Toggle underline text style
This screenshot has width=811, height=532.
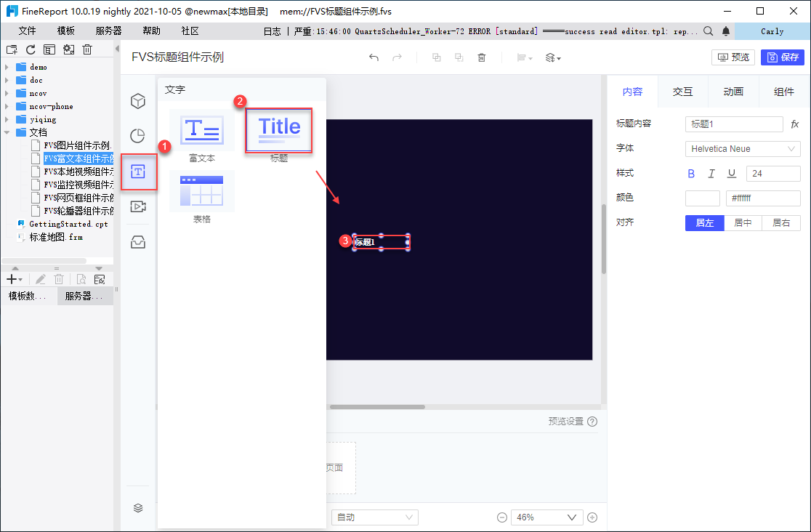pyautogui.click(x=731, y=174)
